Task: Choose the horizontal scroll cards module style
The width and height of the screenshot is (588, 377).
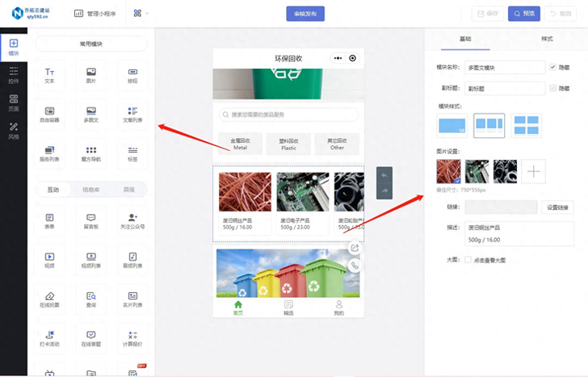Action: 489,126
